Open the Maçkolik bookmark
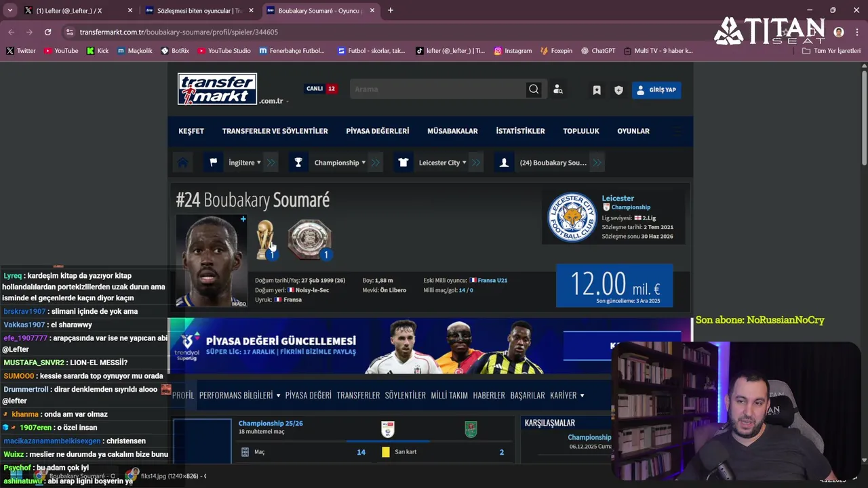The height and width of the screenshot is (488, 868). pos(134,51)
